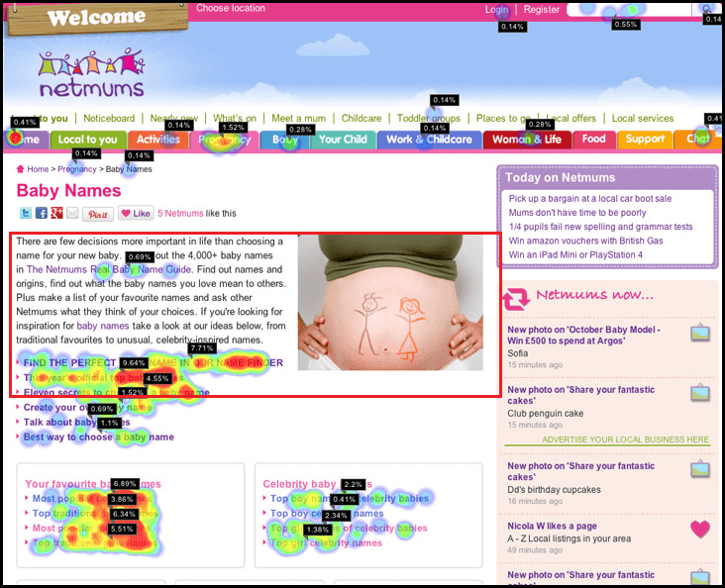
Task: Open Best way to choose a baby name
Action: (x=98, y=437)
